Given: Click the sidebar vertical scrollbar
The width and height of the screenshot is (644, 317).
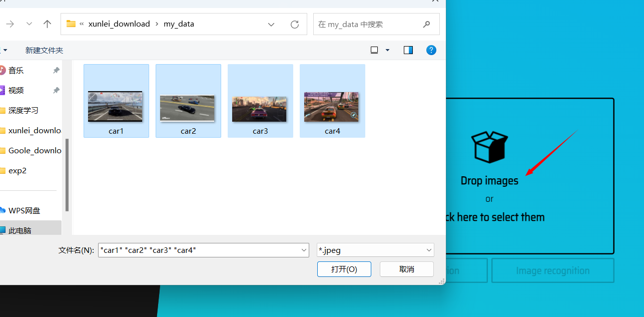Looking at the screenshot, I should pyautogui.click(x=67, y=175).
